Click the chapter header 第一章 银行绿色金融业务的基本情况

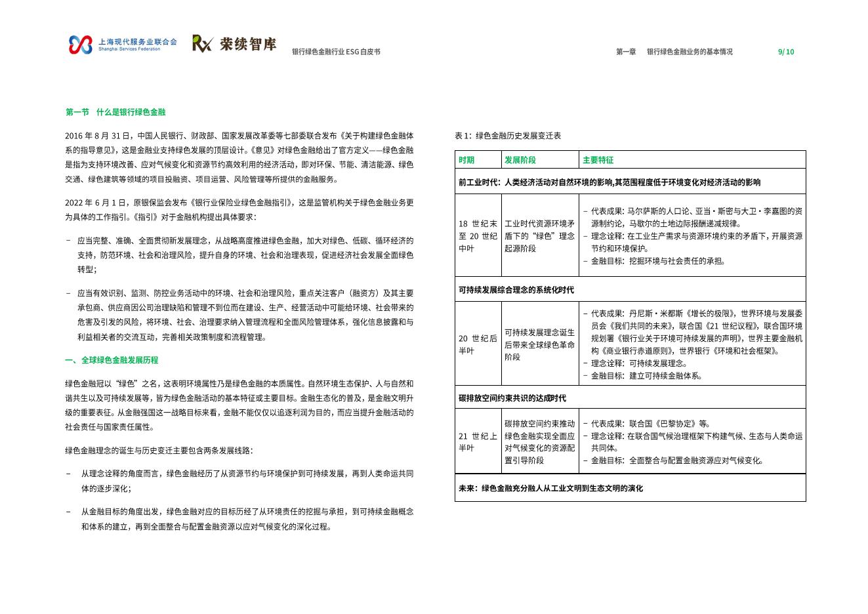point(674,52)
